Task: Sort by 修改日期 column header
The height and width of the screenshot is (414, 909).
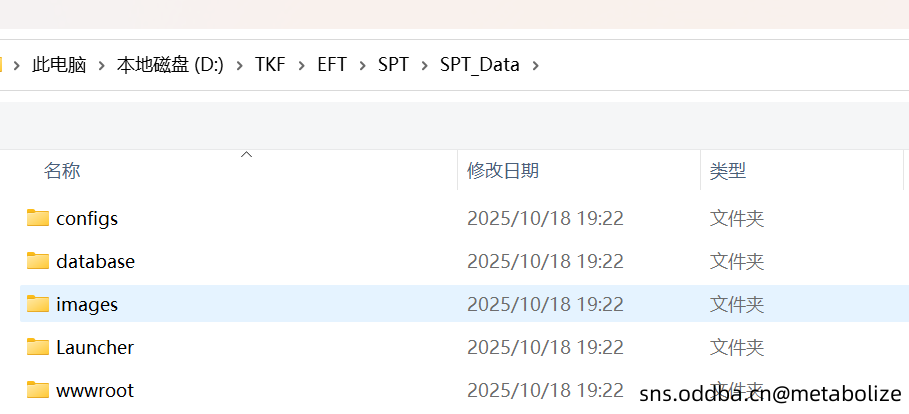Action: [x=503, y=171]
